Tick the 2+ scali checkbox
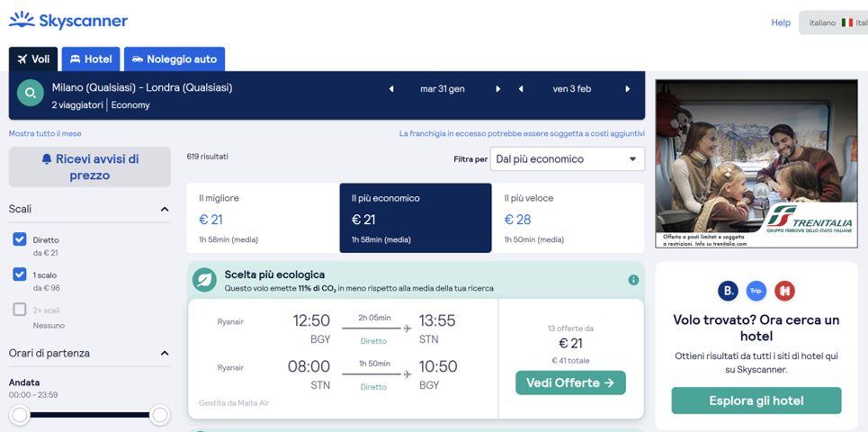868x432 pixels. (20, 310)
